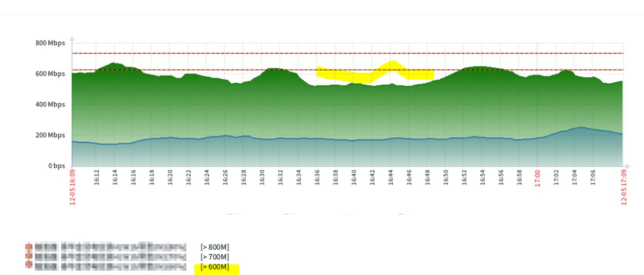Select the [> 800M] trigger threshold label
Screen dimensions: 644x275
(215, 247)
